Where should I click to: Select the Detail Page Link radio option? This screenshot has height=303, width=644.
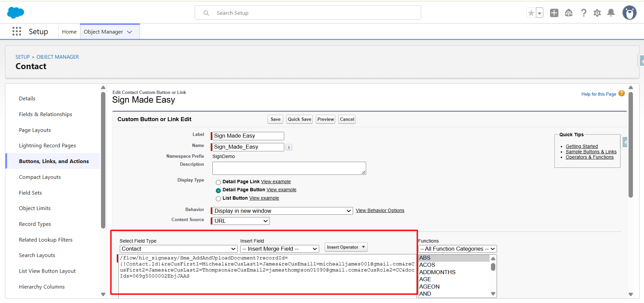point(218,182)
